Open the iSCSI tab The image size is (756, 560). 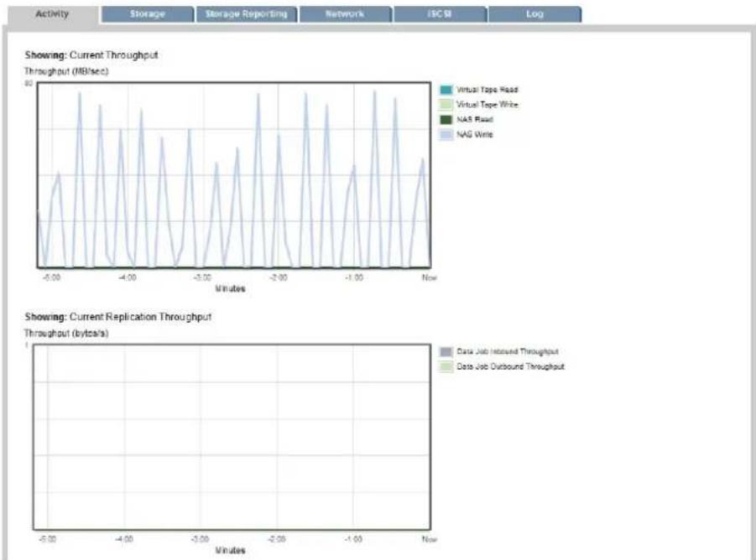(440, 14)
